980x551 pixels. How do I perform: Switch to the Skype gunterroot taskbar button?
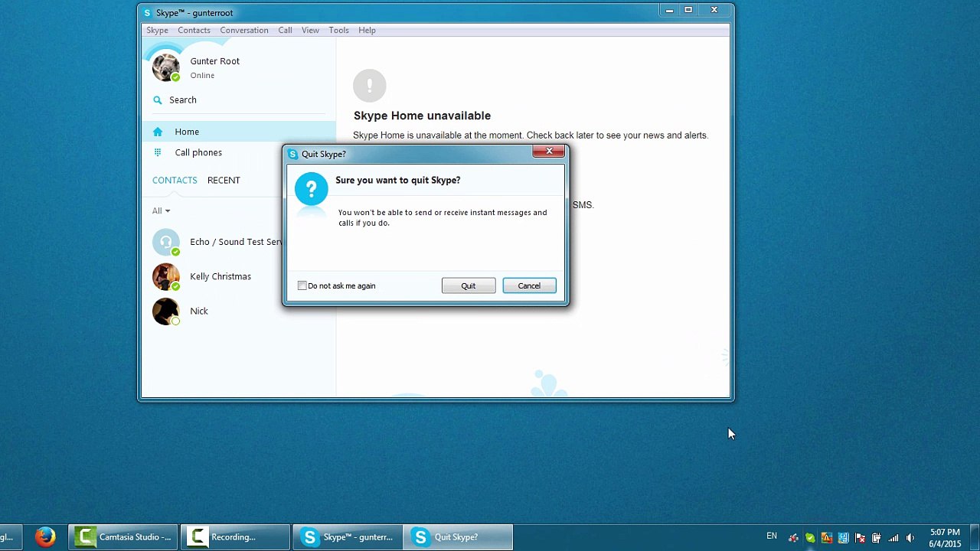pos(347,536)
